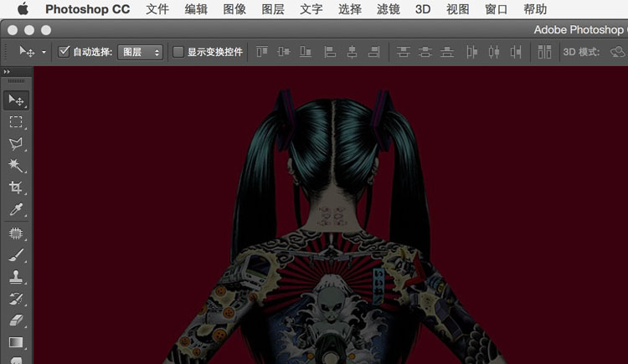Open the 3D menu
Image resolution: width=628 pixels, height=364 pixels.
423,9
